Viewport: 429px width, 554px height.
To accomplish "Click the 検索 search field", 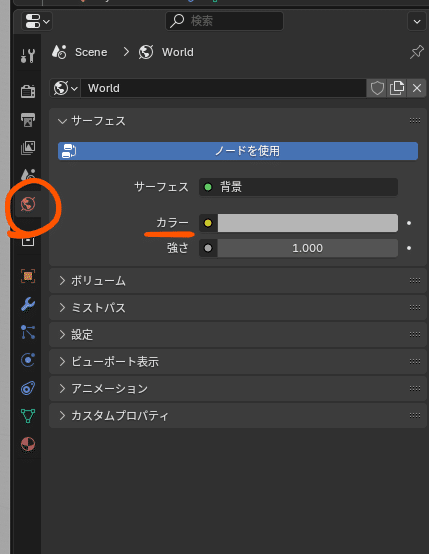I will pyautogui.click(x=224, y=21).
